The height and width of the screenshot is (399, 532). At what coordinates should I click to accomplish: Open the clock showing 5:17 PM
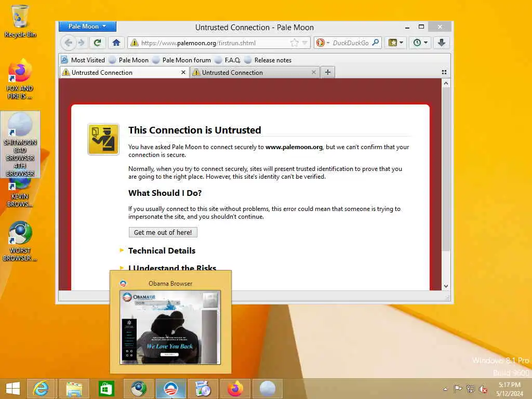510,389
